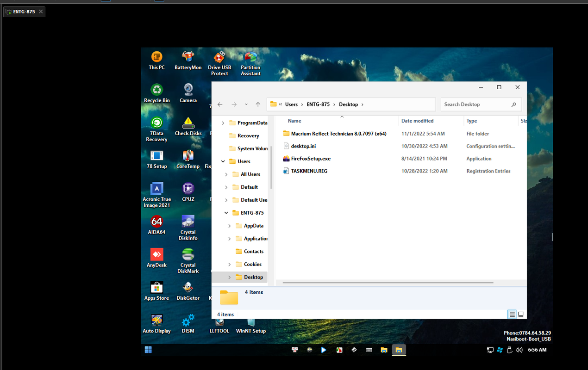Click the chevron after Desktop in address bar

pyautogui.click(x=362, y=105)
